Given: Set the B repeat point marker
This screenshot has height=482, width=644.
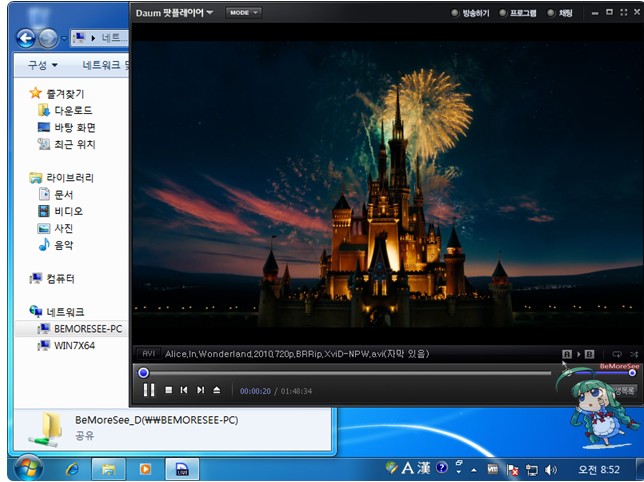Looking at the screenshot, I should (x=589, y=354).
